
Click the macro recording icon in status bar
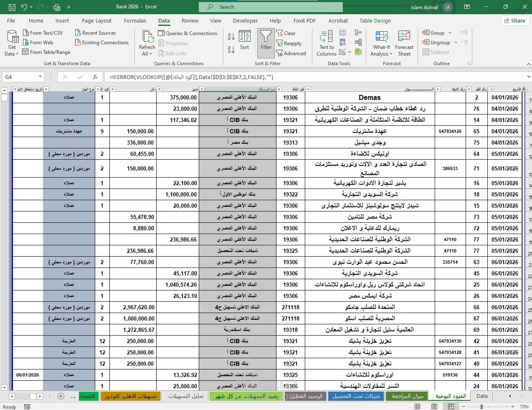coord(27,407)
